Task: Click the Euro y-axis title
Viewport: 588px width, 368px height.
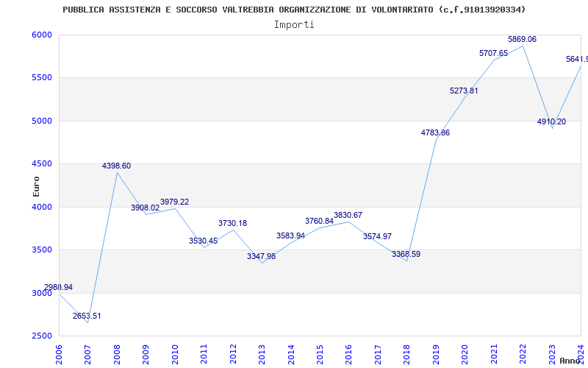Action: [36, 186]
